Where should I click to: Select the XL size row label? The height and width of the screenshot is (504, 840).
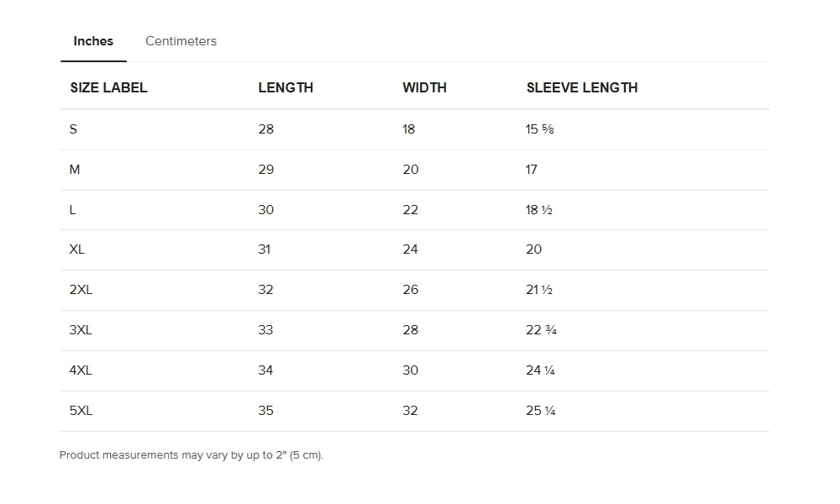[x=76, y=249]
